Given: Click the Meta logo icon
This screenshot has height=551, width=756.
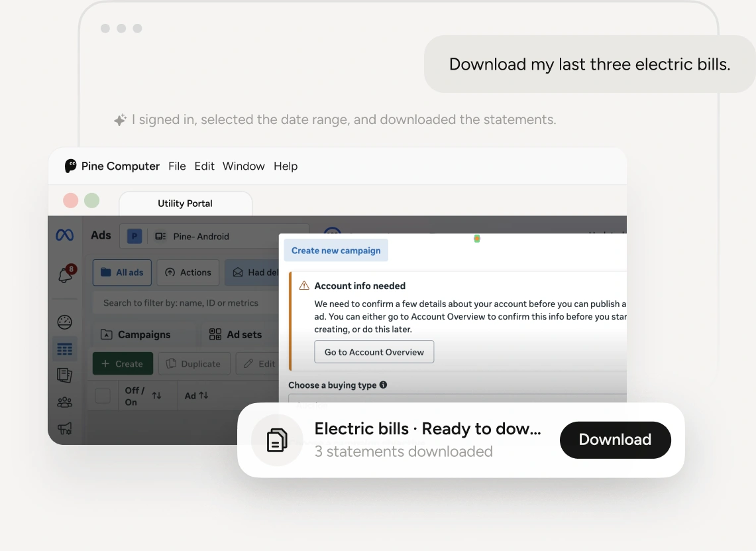Looking at the screenshot, I should (x=65, y=235).
